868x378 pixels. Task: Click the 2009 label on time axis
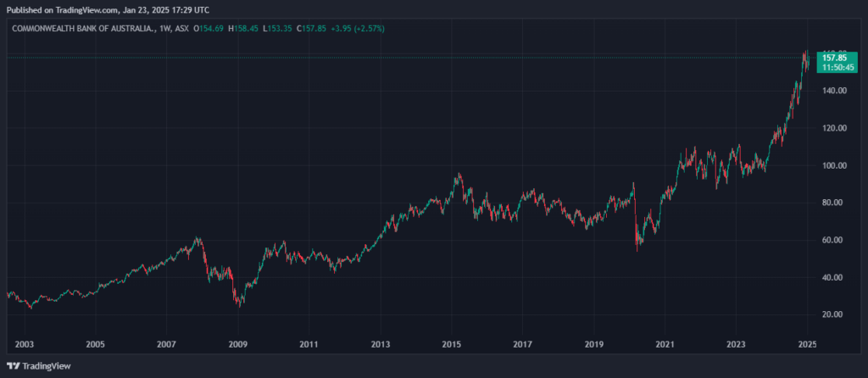pyautogui.click(x=238, y=344)
